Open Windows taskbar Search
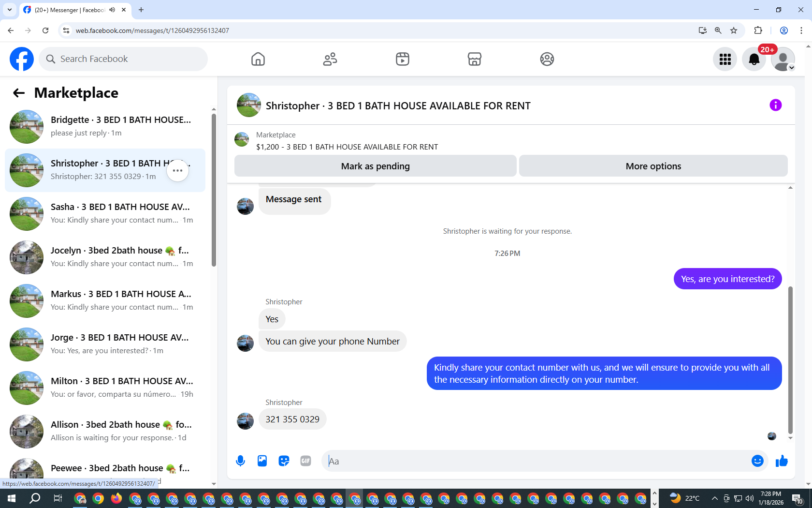812x508 pixels. (x=35, y=498)
